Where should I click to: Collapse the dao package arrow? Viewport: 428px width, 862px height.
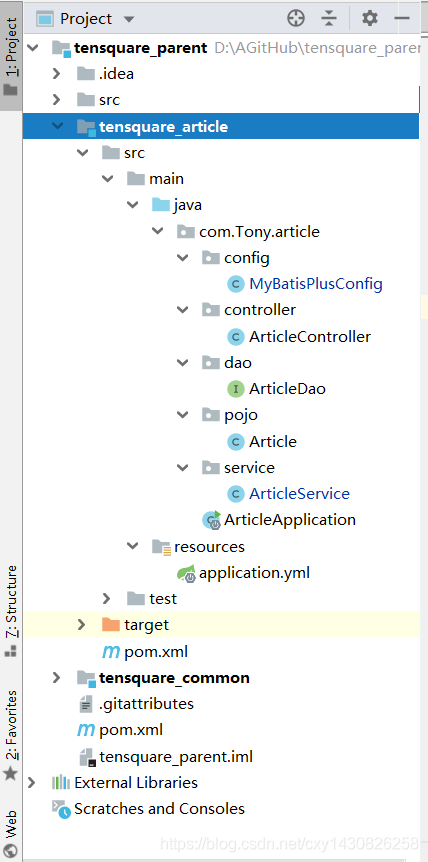point(182,362)
